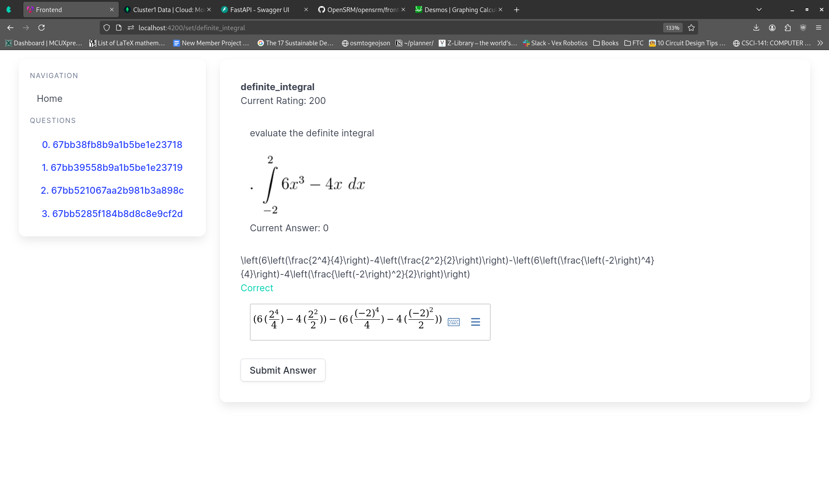Open question 2. 67bb521067aa2b981b3a898c link
This screenshot has height=504, width=829.
click(x=112, y=190)
